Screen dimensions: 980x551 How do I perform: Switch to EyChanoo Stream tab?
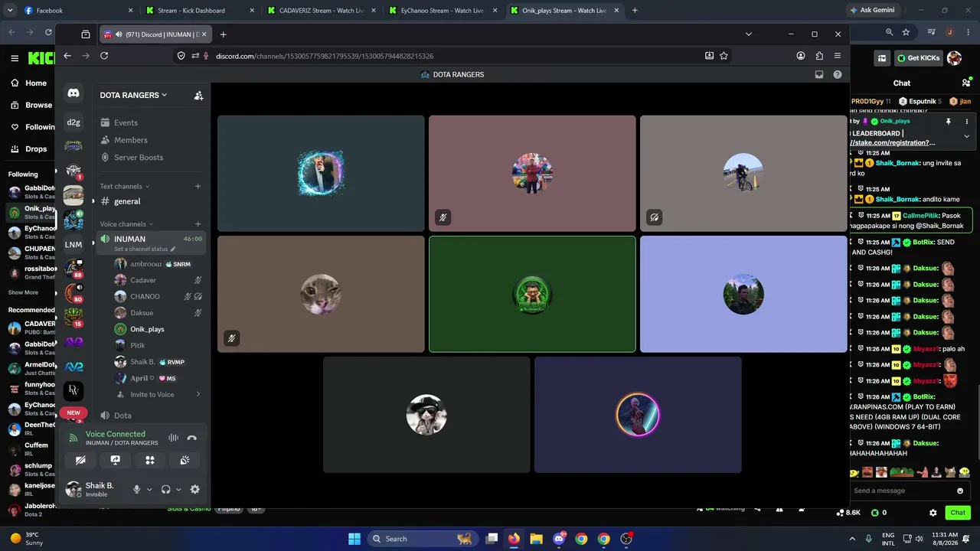pyautogui.click(x=442, y=11)
